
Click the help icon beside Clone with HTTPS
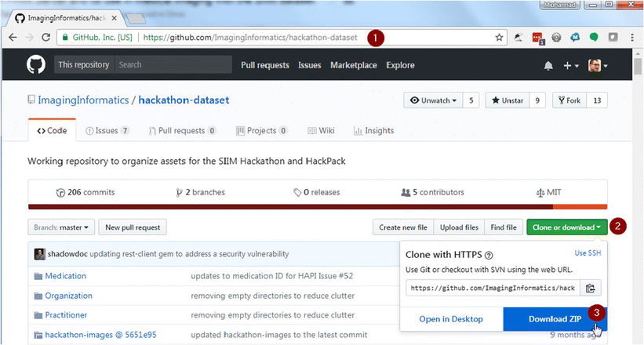point(489,256)
